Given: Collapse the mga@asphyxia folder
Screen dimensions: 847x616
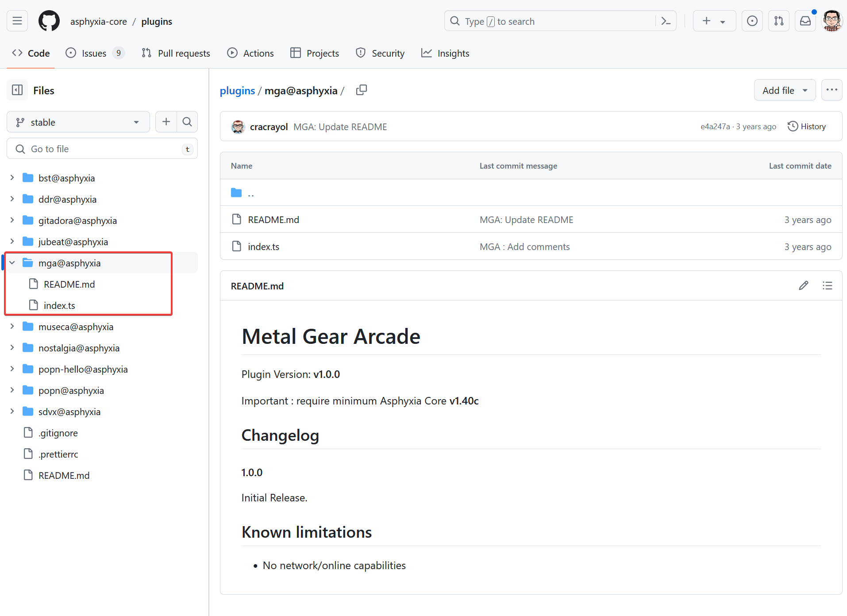Looking at the screenshot, I should click(12, 263).
